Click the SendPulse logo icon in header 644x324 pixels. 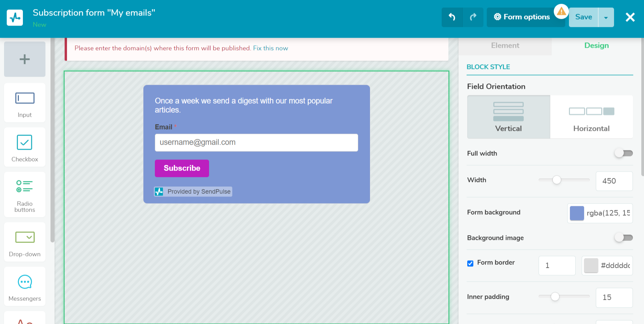15,17
